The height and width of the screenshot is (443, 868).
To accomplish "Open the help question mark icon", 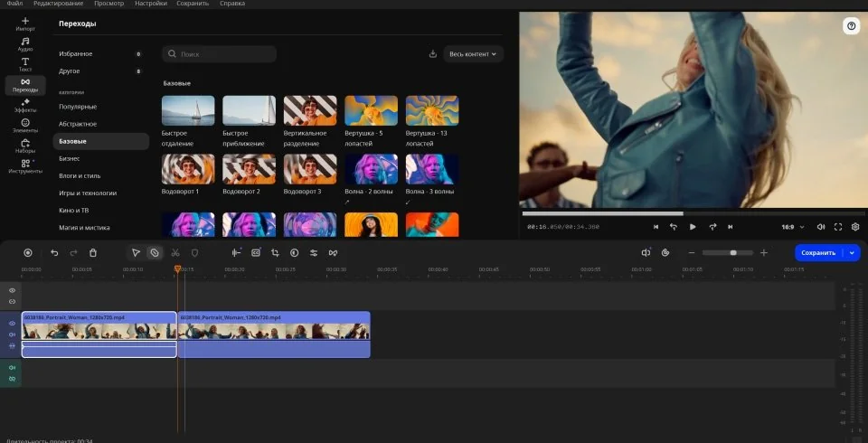I will 851,26.
